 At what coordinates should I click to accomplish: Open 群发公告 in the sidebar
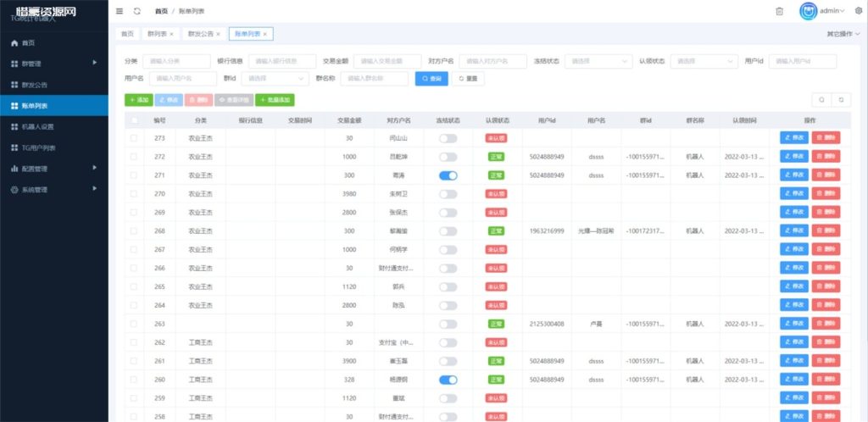(54, 86)
